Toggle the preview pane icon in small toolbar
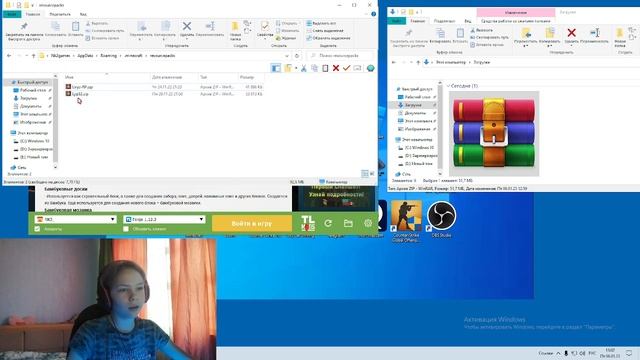640x360 pixels. 276,68
